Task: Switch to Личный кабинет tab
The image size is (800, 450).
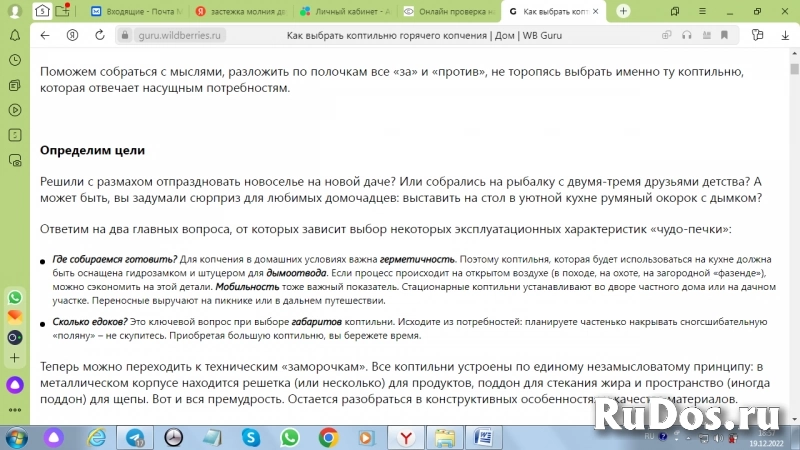Action: tap(346, 11)
